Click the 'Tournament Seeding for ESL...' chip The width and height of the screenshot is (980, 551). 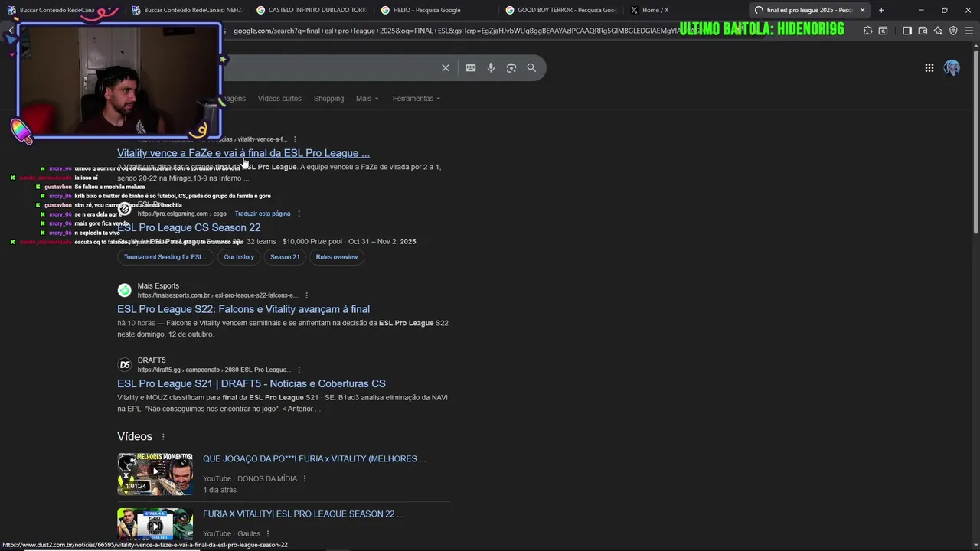click(165, 257)
